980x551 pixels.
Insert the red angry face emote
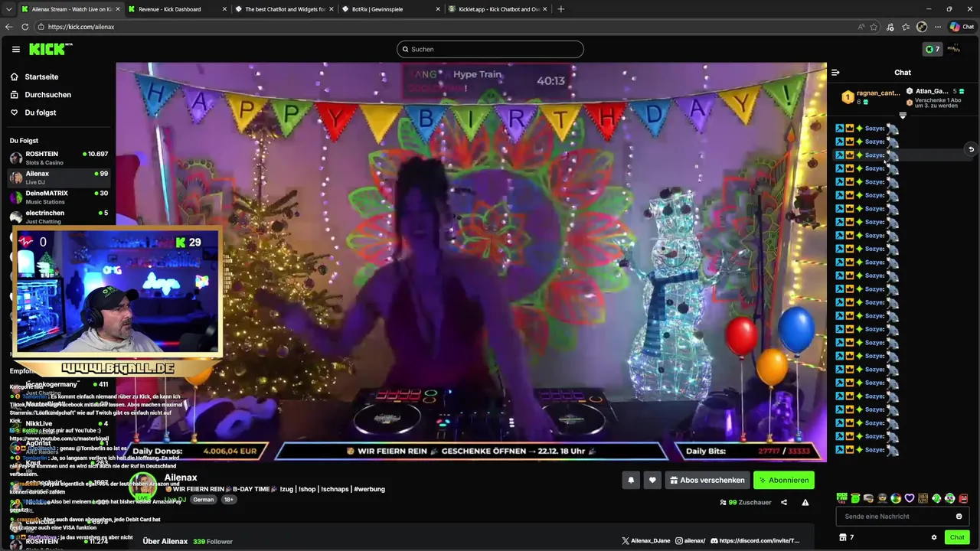[963, 498]
